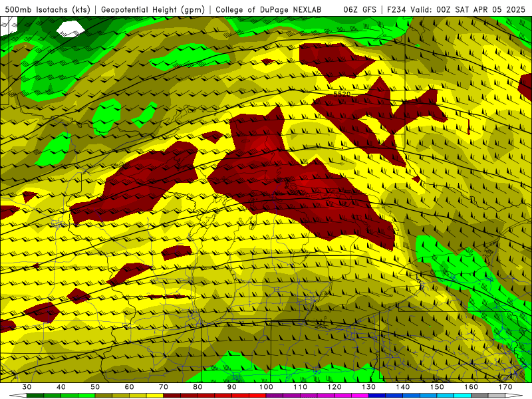The width and height of the screenshot is (532, 399).
Task: Click the cyan swatch just below 160 kts
Action: pos(463,396)
